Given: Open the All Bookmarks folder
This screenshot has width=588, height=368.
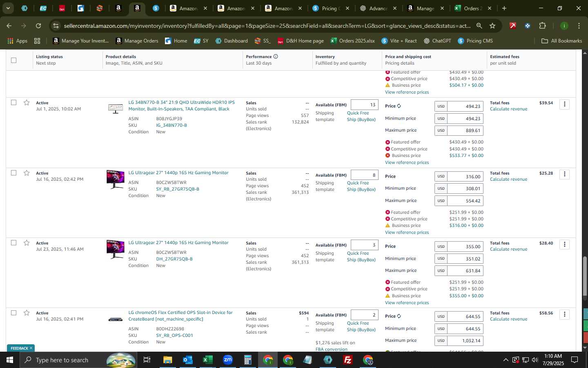Looking at the screenshot, I should (561, 41).
